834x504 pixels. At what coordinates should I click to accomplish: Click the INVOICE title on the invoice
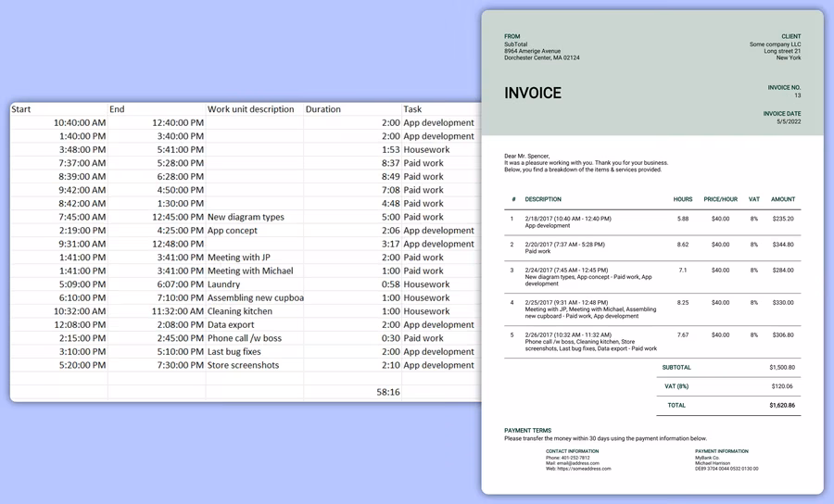533,93
